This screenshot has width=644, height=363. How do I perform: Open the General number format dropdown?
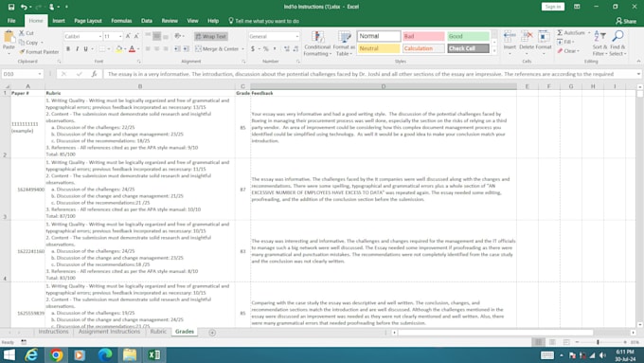click(x=297, y=37)
